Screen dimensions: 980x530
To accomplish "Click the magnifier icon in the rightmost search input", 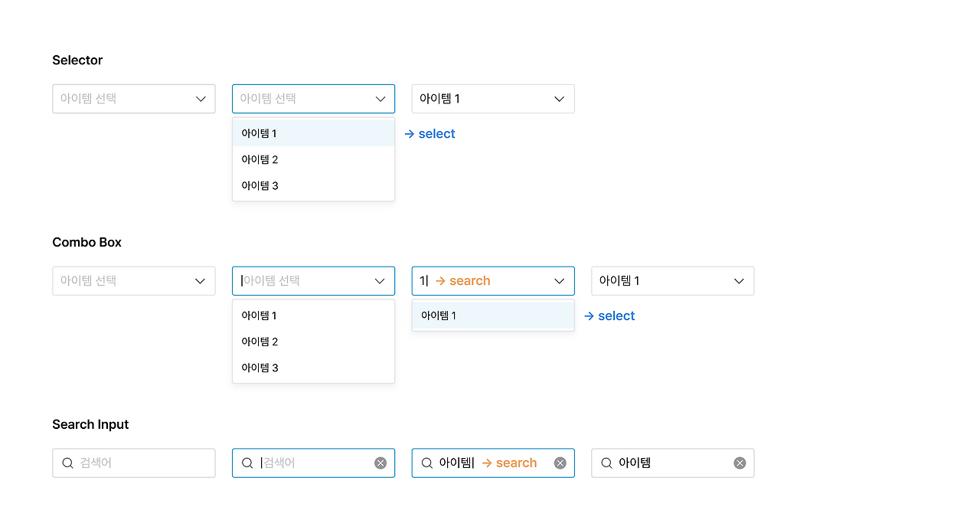I will [606, 463].
